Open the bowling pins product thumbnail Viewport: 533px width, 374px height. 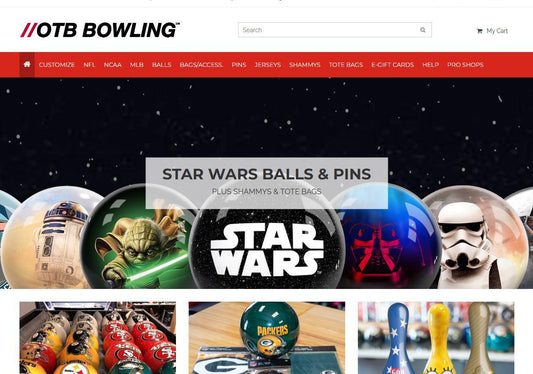pyautogui.click(x=436, y=338)
